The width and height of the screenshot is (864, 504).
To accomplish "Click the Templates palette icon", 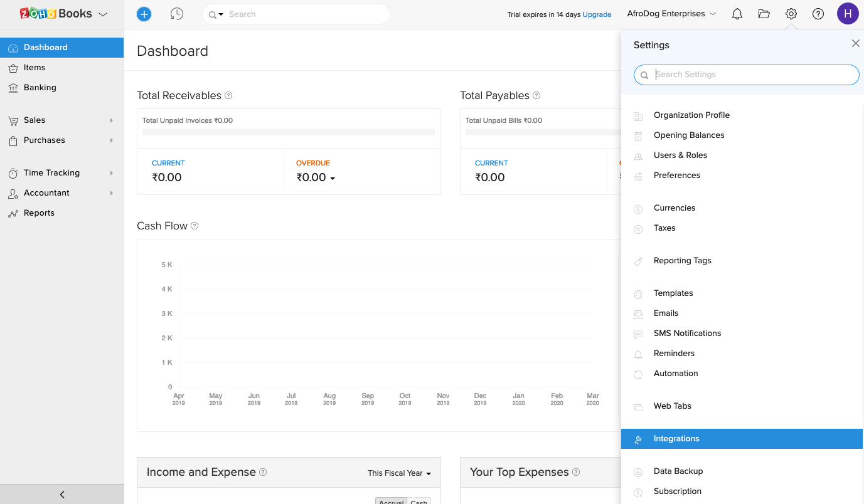I will (x=638, y=294).
